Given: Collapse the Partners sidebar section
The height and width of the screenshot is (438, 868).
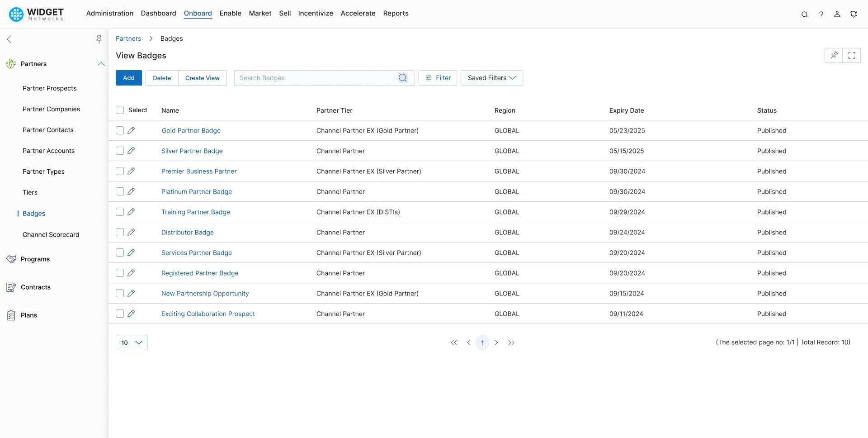Looking at the screenshot, I should click(x=101, y=64).
